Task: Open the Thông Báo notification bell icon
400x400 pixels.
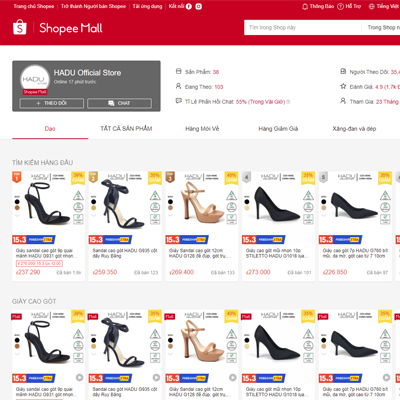Action: 305,6
